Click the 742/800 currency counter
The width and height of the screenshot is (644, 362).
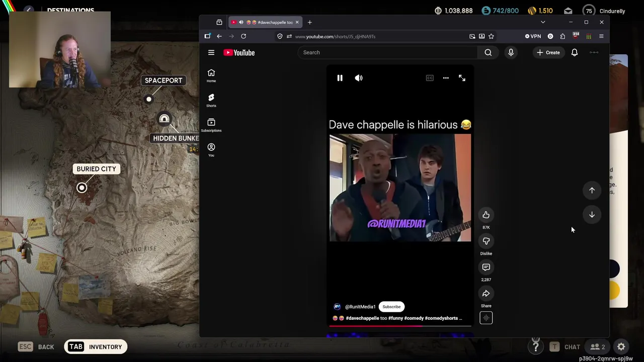click(x=500, y=11)
